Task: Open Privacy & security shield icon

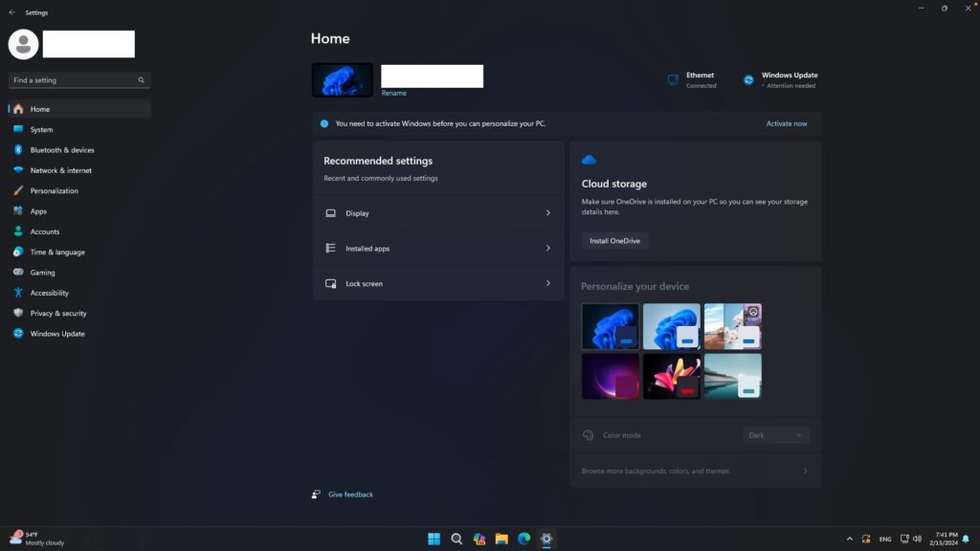Action: [x=18, y=313]
